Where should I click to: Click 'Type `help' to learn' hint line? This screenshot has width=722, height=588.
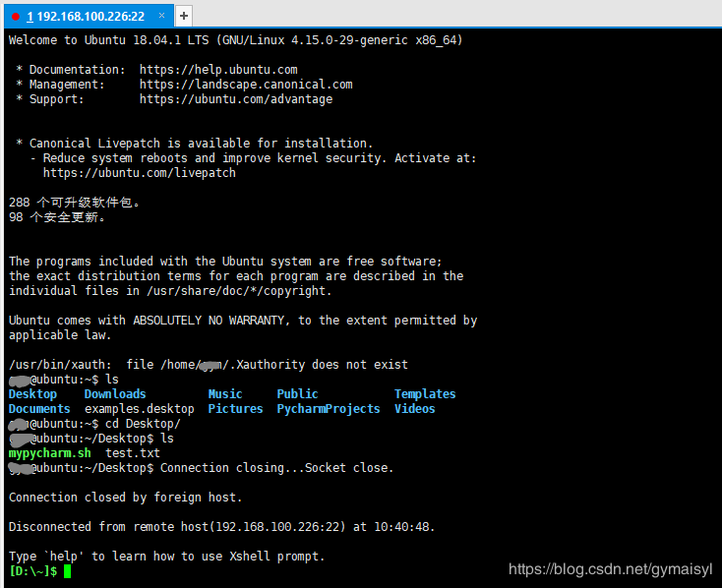pyautogui.click(x=166, y=557)
